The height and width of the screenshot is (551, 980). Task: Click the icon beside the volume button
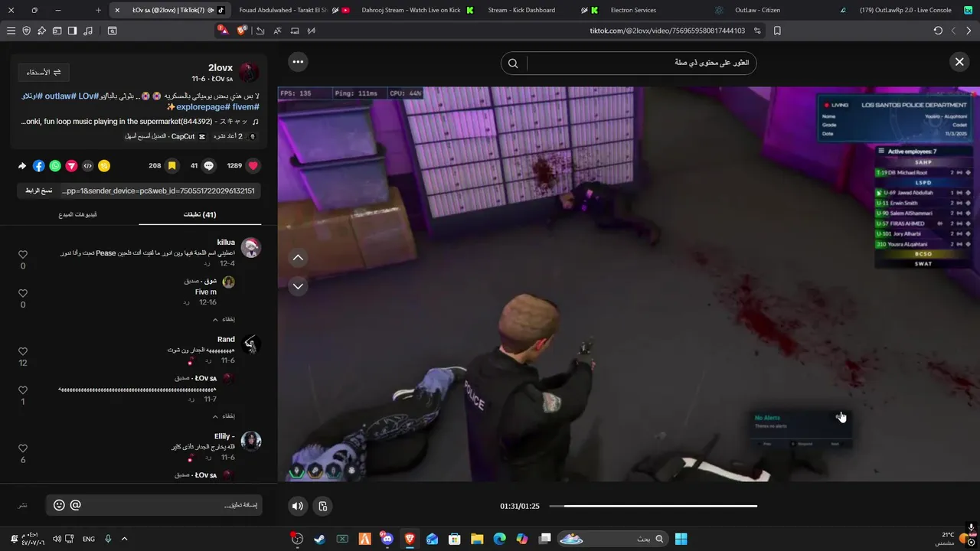(323, 506)
